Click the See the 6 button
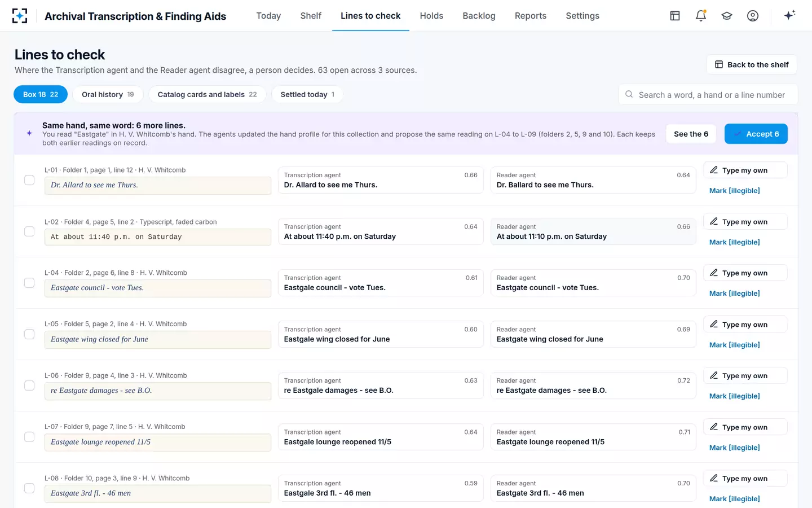This screenshot has width=812, height=508. pyautogui.click(x=691, y=134)
